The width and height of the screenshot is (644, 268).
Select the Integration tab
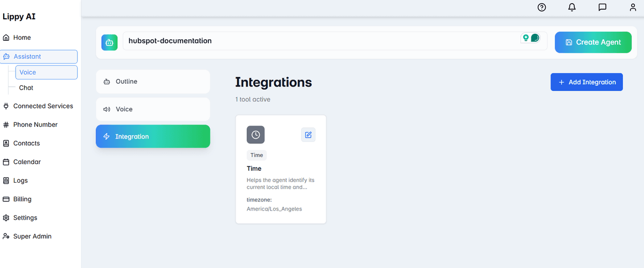click(x=153, y=136)
